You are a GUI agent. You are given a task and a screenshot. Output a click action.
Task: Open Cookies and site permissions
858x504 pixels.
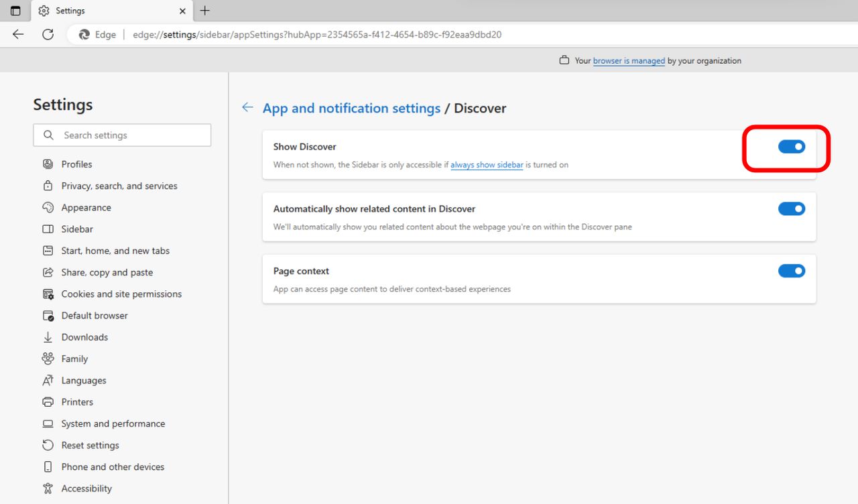(x=121, y=294)
